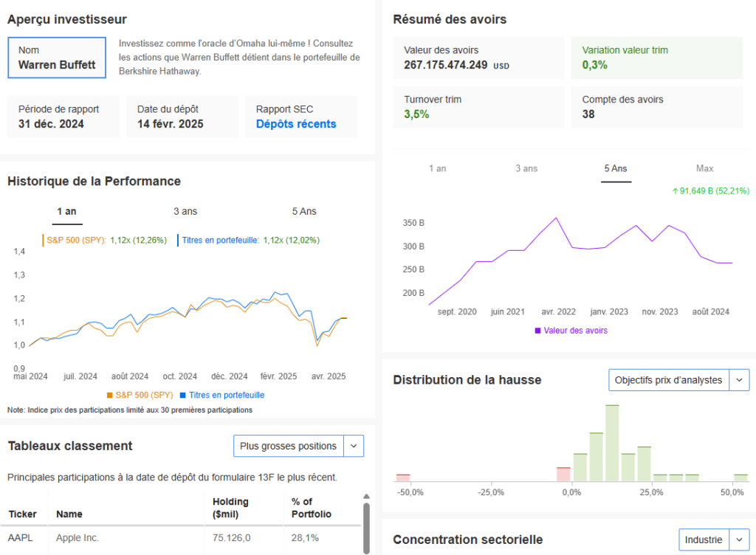Select 3 ans in Résumé des avoirs
The width and height of the screenshot is (756, 555).
point(526,169)
